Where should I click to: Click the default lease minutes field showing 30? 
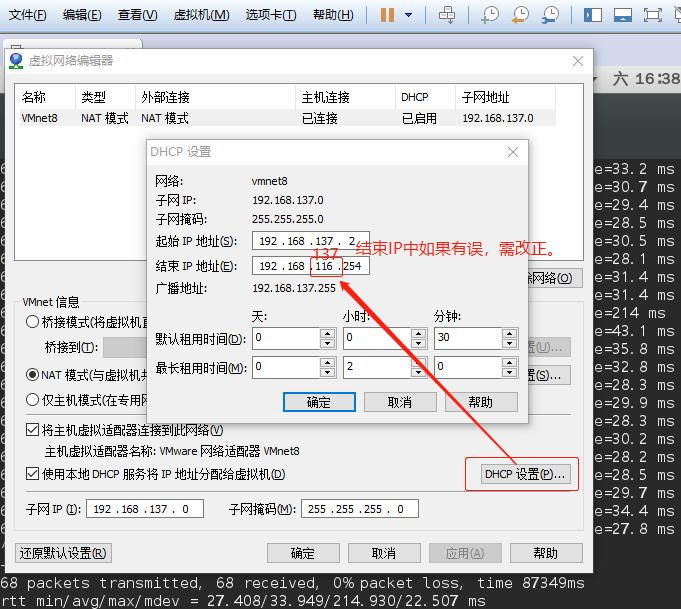pyautogui.click(x=468, y=338)
